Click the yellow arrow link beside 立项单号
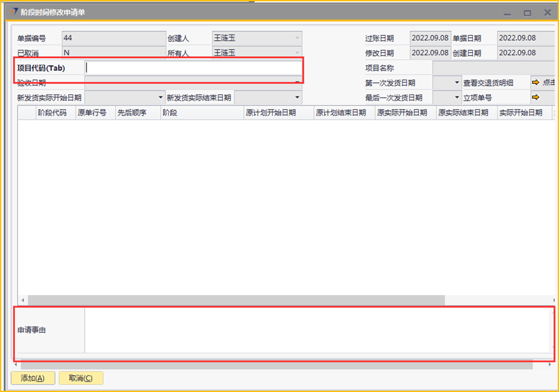 point(536,98)
